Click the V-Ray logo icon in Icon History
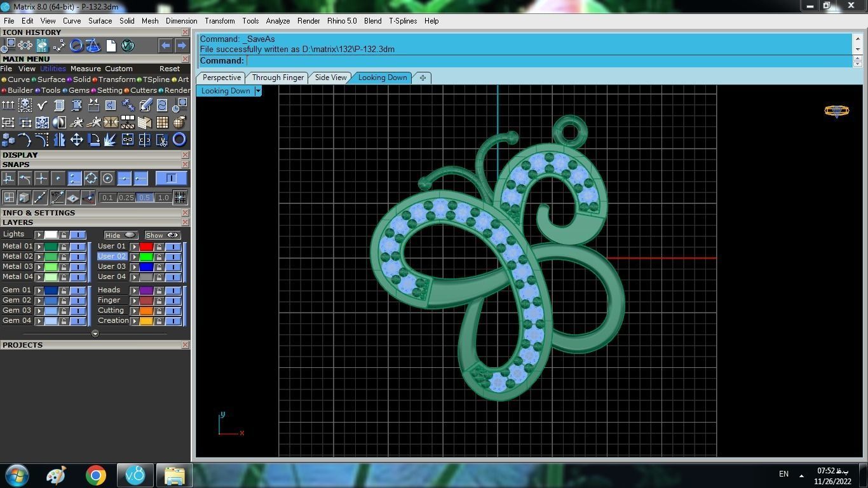 (128, 46)
